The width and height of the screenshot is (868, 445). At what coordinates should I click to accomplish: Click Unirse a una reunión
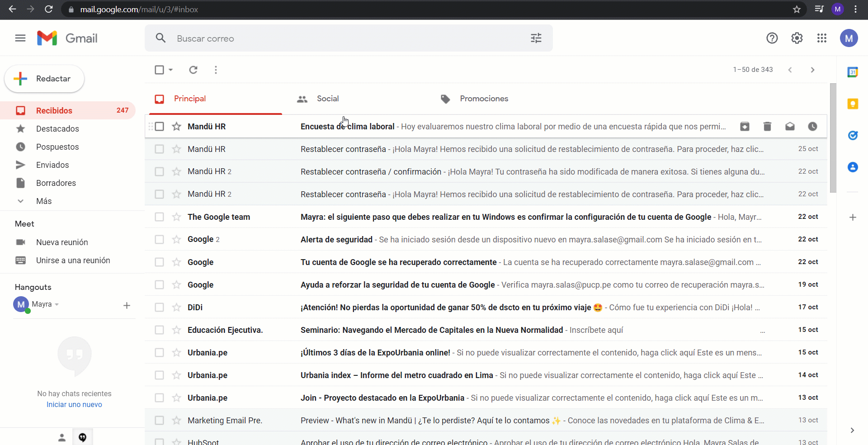pos(73,260)
